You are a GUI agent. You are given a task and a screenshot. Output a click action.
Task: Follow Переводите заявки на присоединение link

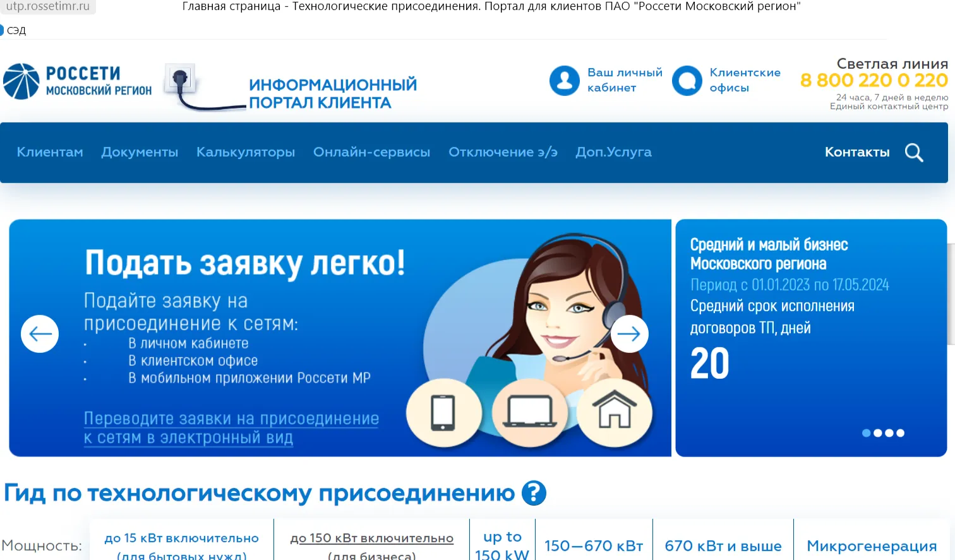click(231, 427)
